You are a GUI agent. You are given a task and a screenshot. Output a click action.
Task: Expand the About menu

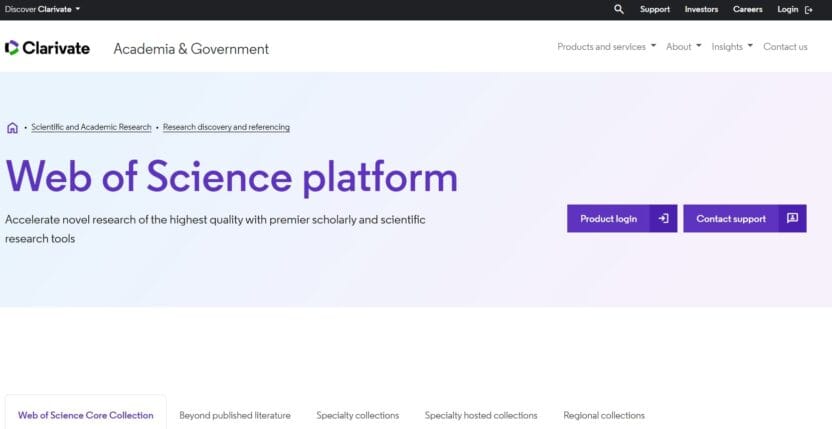[x=683, y=47]
